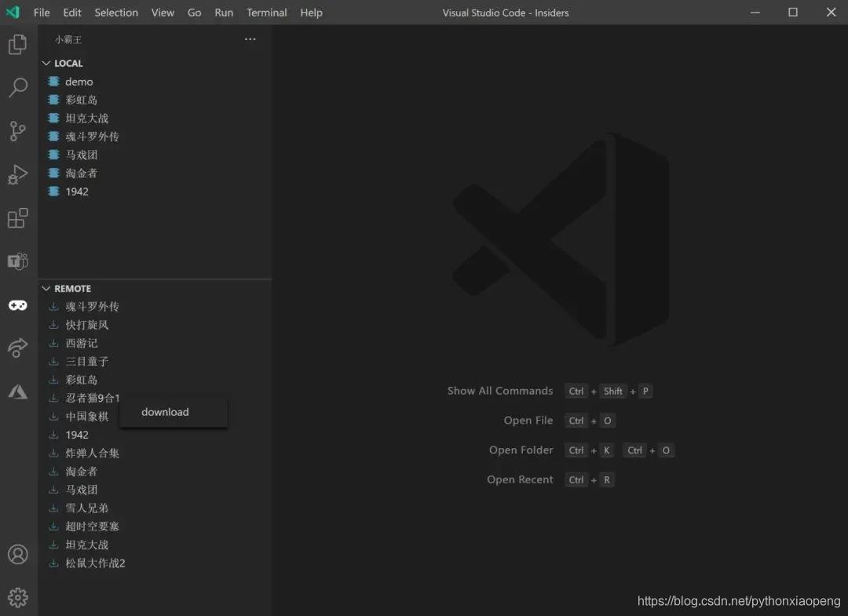Click the download icon beside 松鼠大作战2
This screenshot has width=848, height=616.
[53, 563]
